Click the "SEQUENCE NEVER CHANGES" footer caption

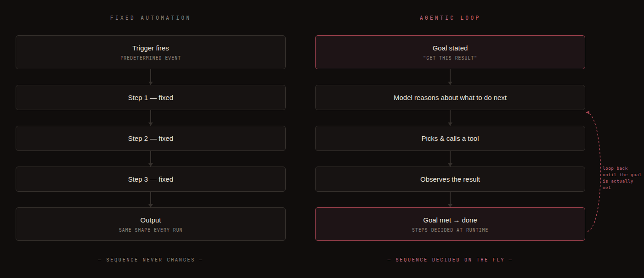150,260
